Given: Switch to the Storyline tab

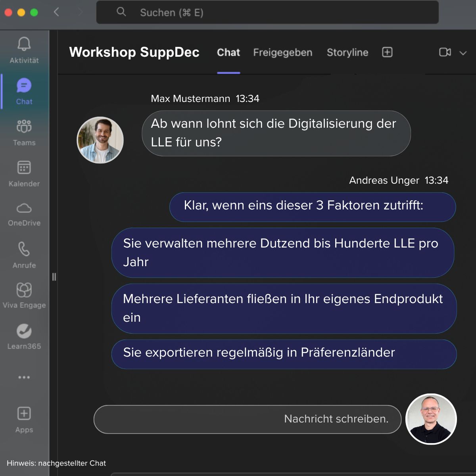Looking at the screenshot, I should [347, 52].
